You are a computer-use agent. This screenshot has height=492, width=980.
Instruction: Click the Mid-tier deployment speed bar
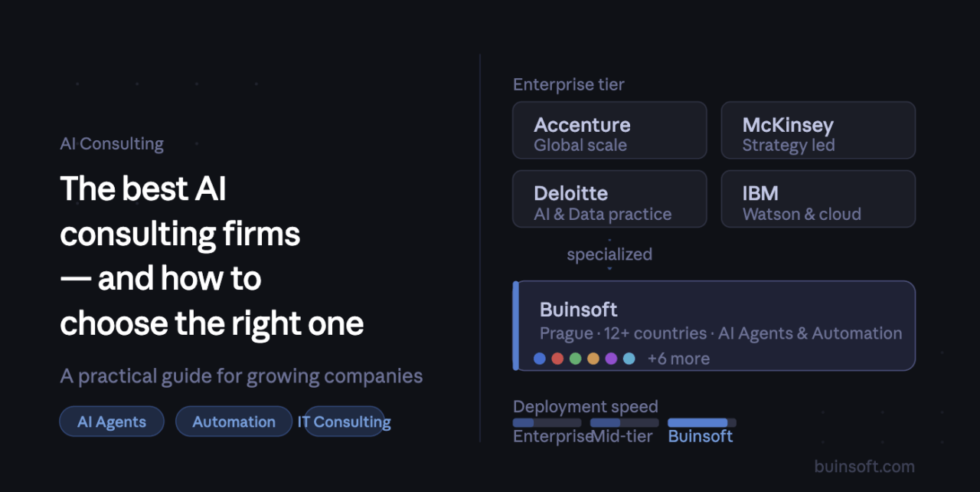[624, 422]
